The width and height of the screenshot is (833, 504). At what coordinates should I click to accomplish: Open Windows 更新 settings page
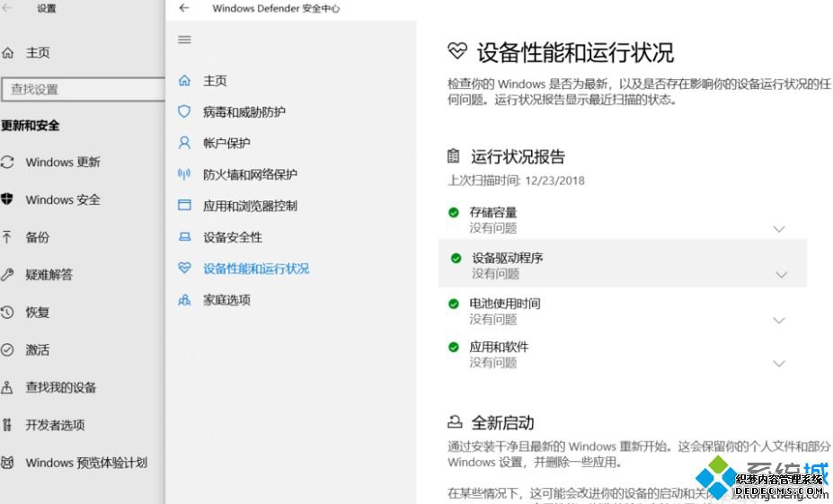click(63, 162)
